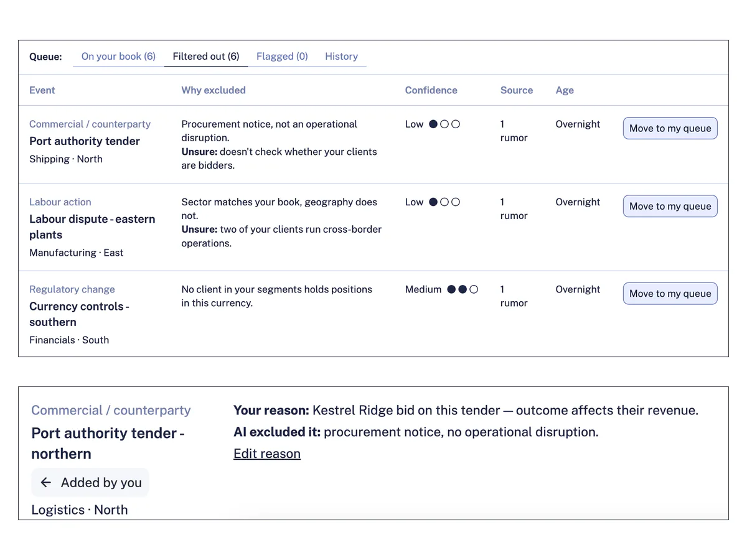Move Currency controls southern to my queue
Viewport: 747px width, 560px height.
[x=670, y=293]
